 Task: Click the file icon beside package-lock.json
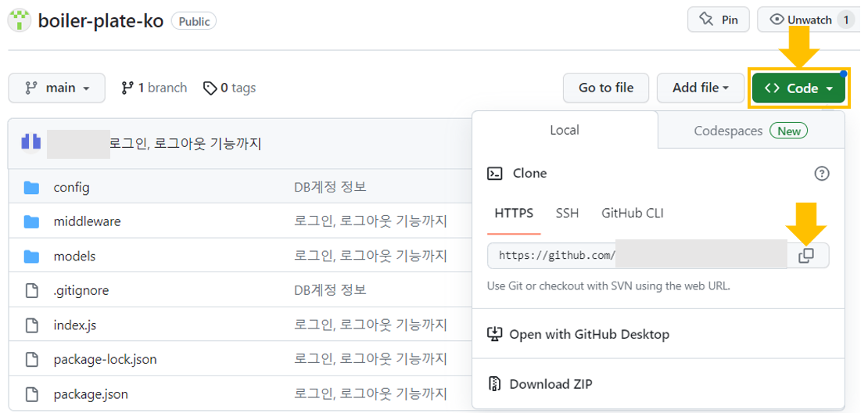pos(32,359)
